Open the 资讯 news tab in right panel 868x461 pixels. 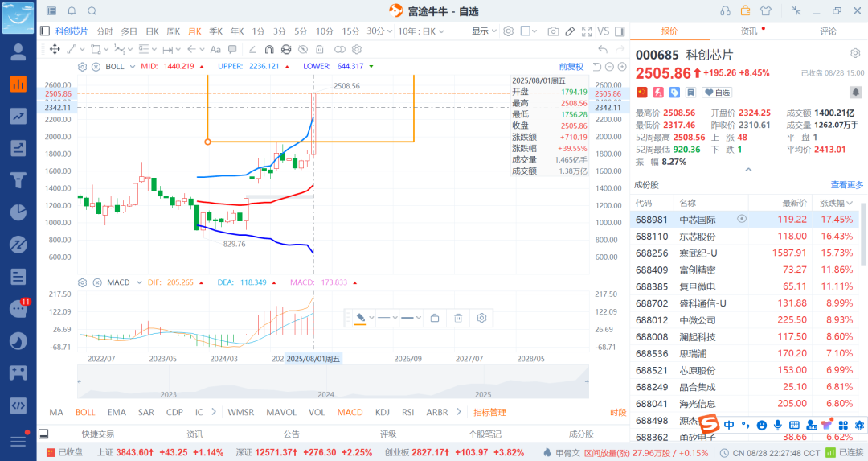pyautogui.click(x=749, y=31)
